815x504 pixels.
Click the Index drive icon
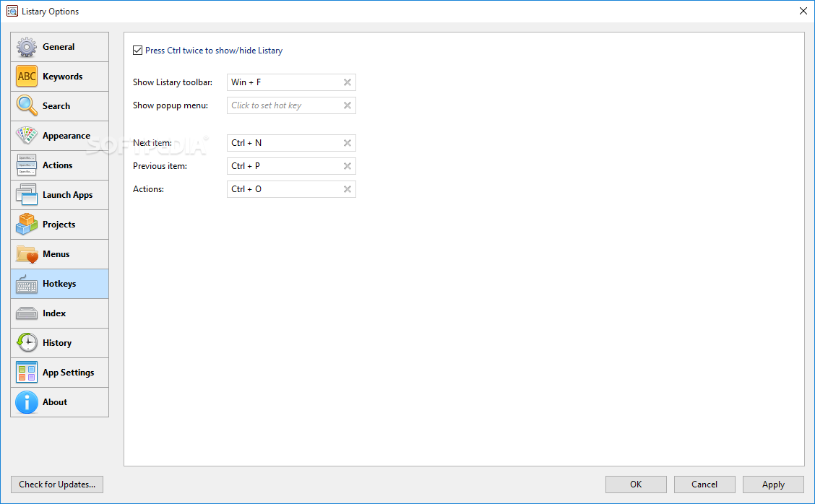(x=27, y=313)
